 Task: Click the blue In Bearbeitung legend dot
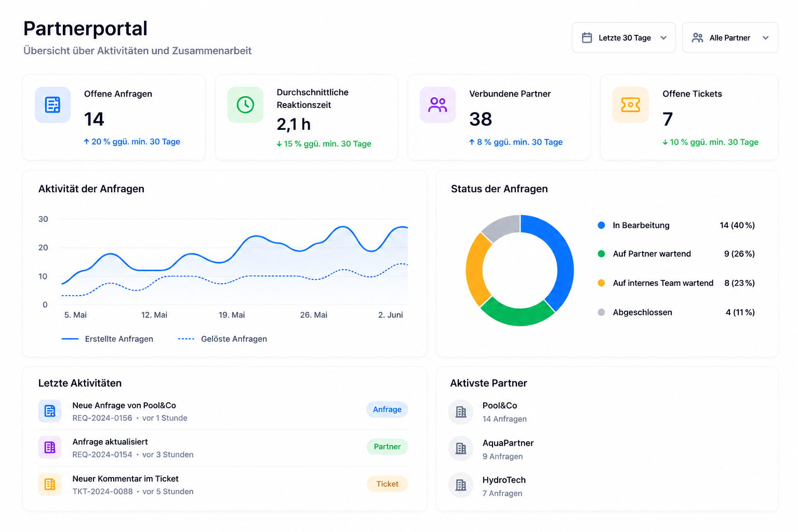[x=601, y=225]
